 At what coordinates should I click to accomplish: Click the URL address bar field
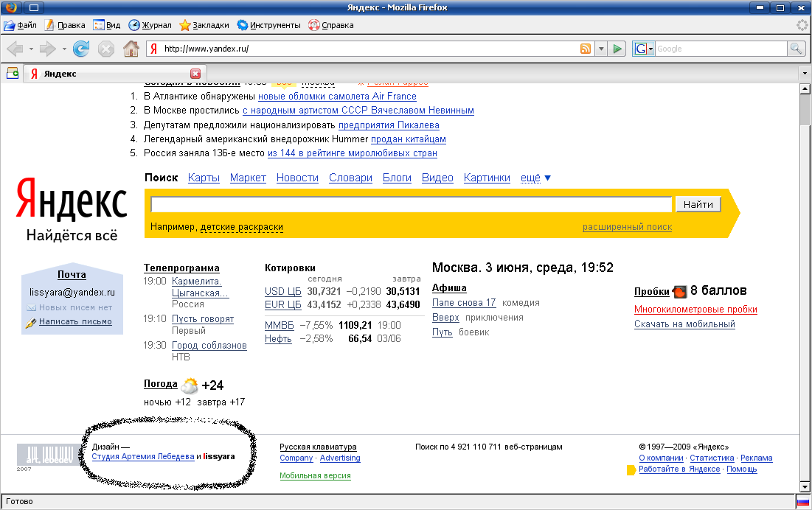[369, 49]
